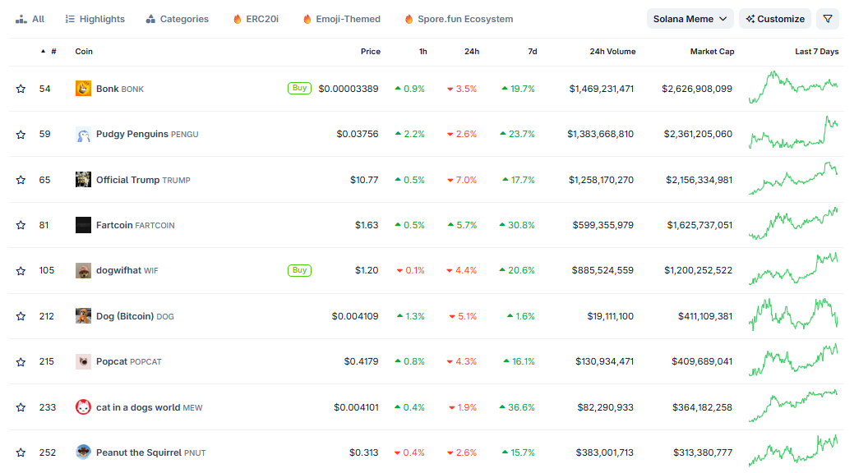This screenshot has height=473, width=868.
Task: Open the Dog (Bitcoin) DOG link
Action: click(135, 316)
